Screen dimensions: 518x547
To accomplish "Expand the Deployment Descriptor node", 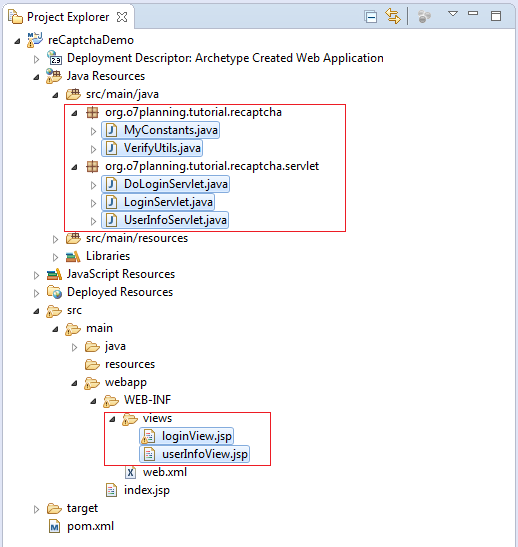I will (x=36, y=59).
